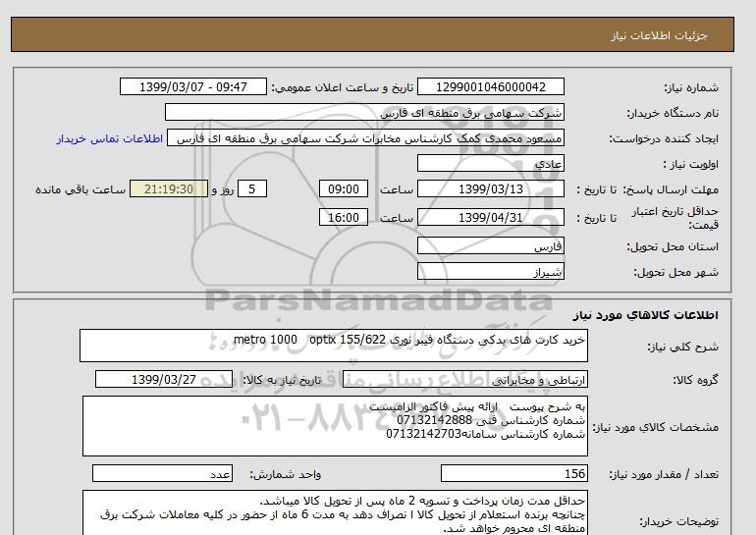The width and height of the screenshot is (756, 535).
Task: Select the label 'تاریخ نیاز به کالا'
Action: click(282, 380)
